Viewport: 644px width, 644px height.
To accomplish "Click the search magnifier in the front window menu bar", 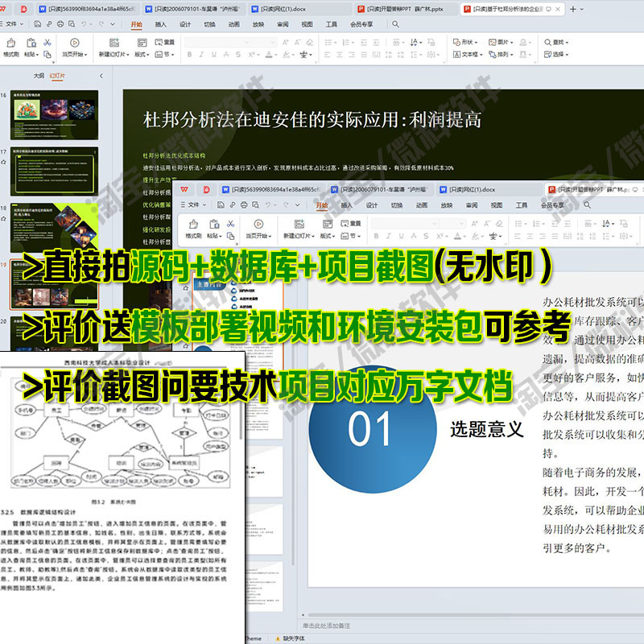I will [588, 204].
